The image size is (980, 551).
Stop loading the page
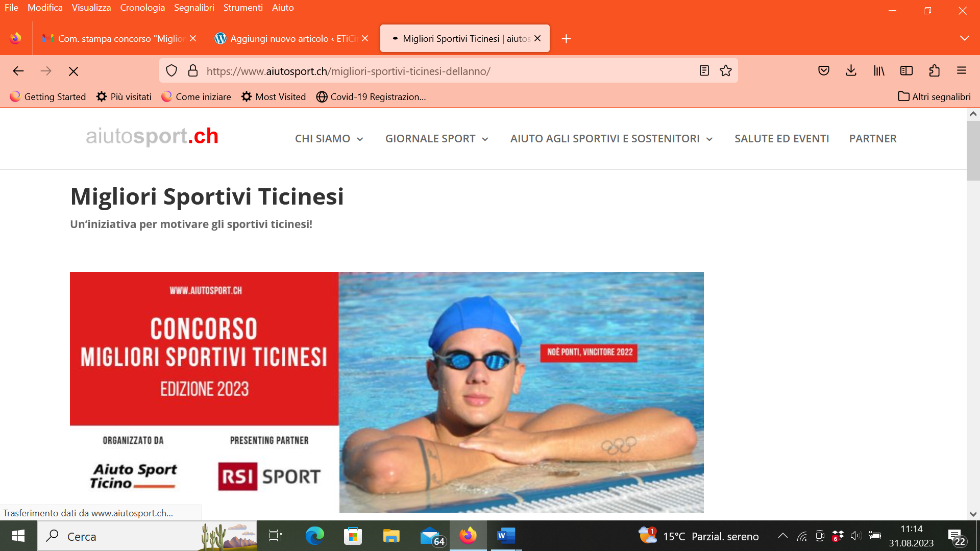click(x=73, y=71)
